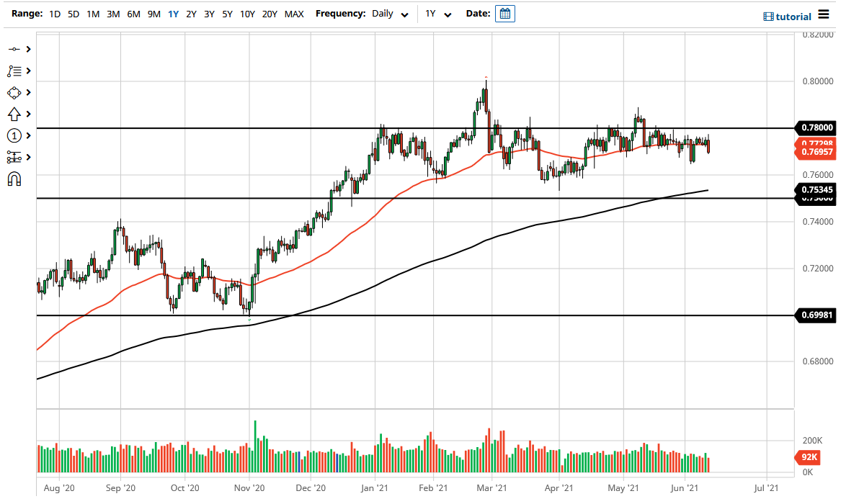Select the numbered circle label tool
This screenshot has height=504, width=841.
coord(14,135)
